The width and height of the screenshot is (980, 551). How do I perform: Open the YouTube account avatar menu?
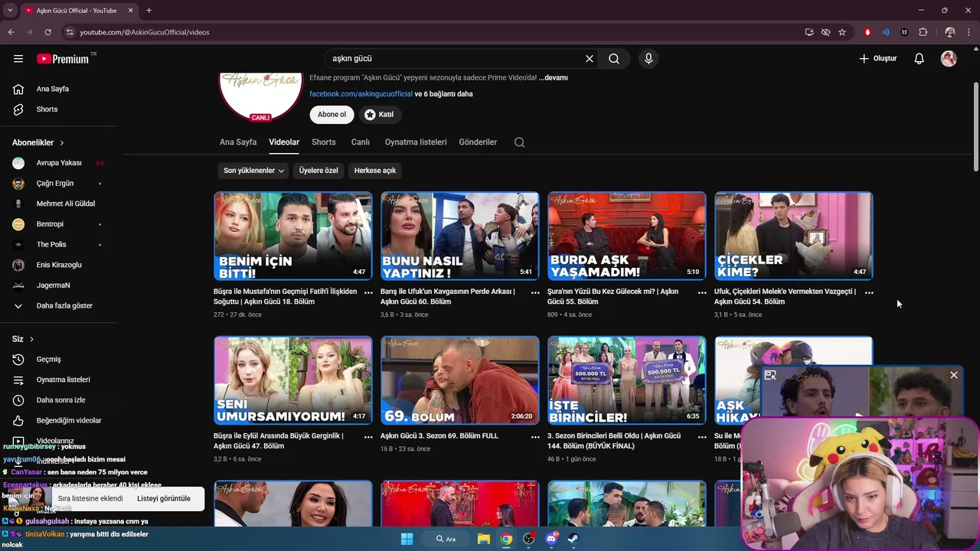point(949,59)
